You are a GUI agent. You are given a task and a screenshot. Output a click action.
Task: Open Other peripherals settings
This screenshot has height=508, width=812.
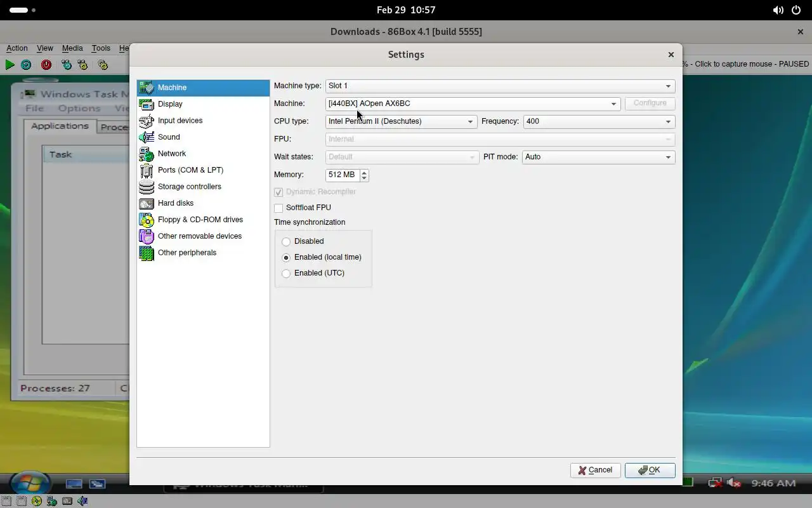coord(203,253)
